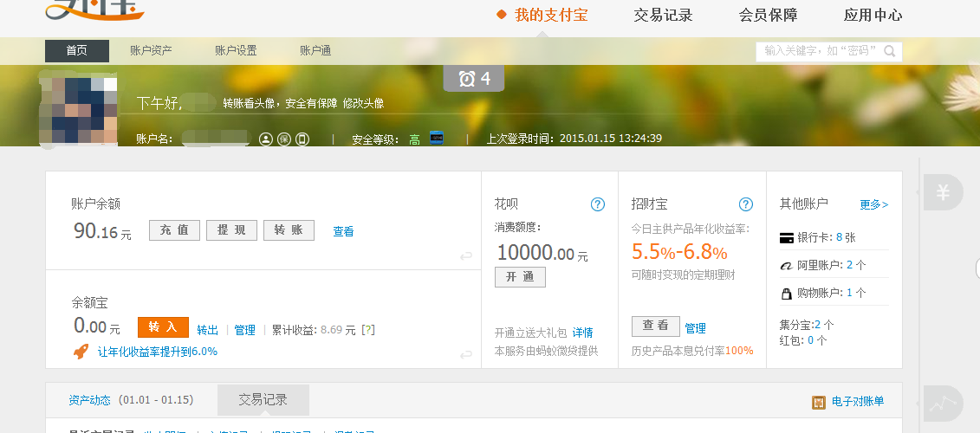The height and width of the screenshot is (433, 980).
Task: Open 会员保障 in top navigation
Action: 768,15
